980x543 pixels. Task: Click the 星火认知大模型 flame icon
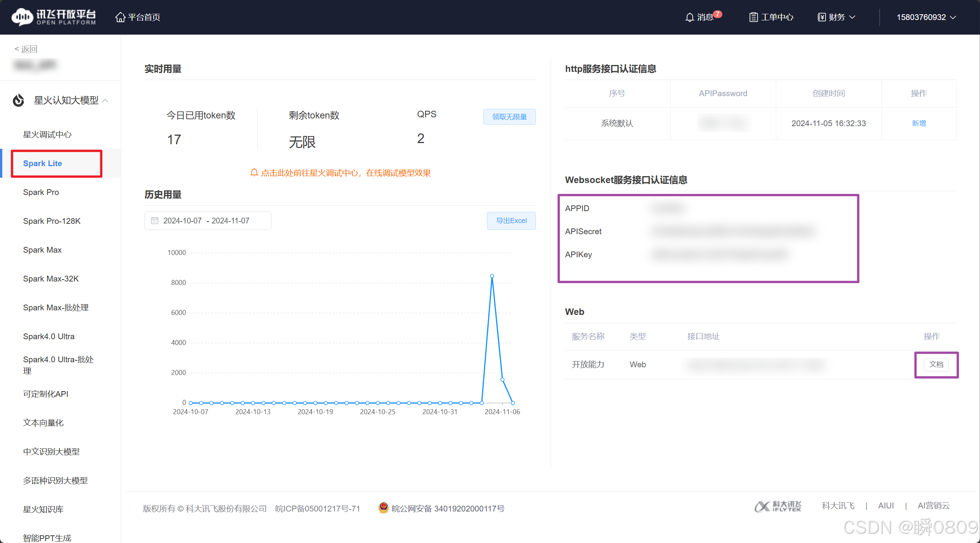[18, 100]
